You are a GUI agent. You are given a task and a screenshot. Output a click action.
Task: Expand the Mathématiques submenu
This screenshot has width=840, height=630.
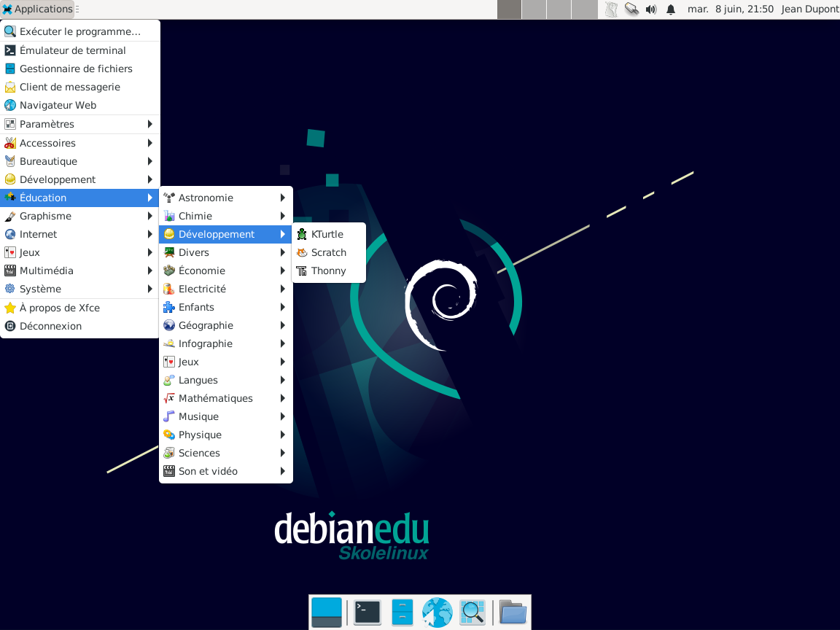pyautogui.click(x=215, y=398)
